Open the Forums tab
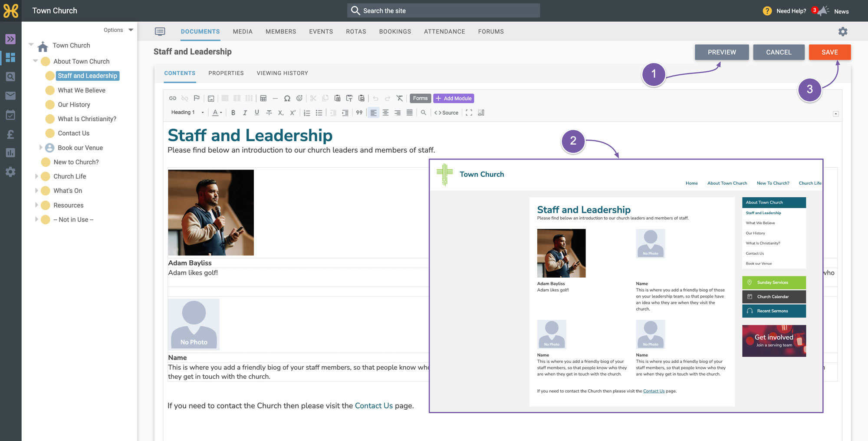868x441 pixels. tap(491, 32)
